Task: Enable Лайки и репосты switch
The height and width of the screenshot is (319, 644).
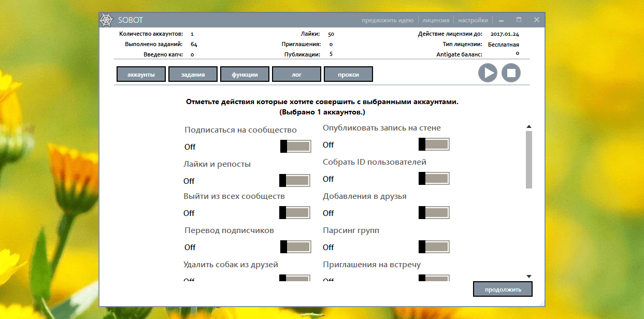Action: point(295,180)
